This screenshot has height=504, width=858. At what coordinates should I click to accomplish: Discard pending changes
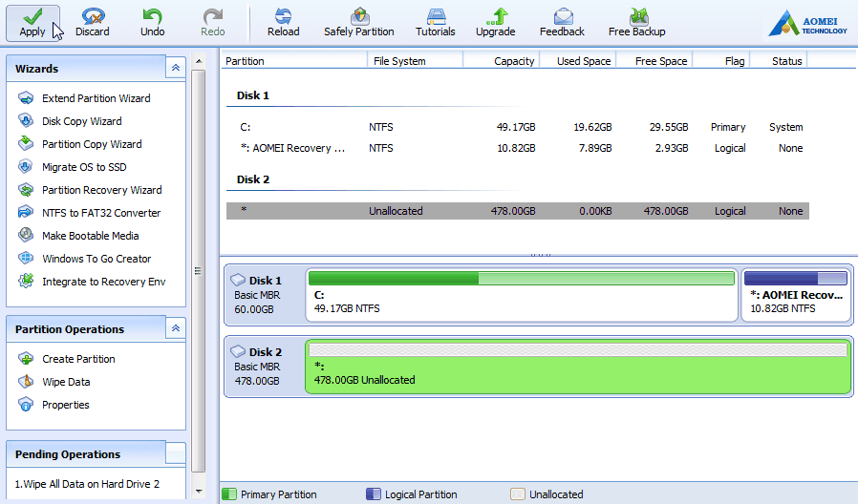[93, 23]
